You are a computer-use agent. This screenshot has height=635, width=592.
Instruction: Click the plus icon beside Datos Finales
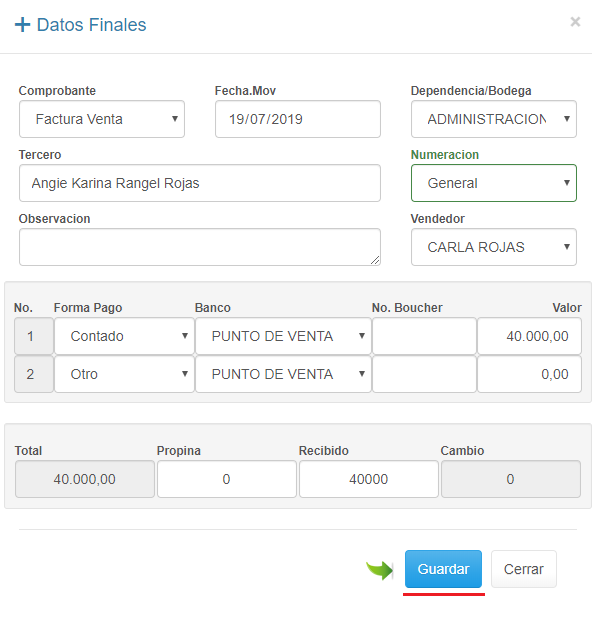coord(22,25)
